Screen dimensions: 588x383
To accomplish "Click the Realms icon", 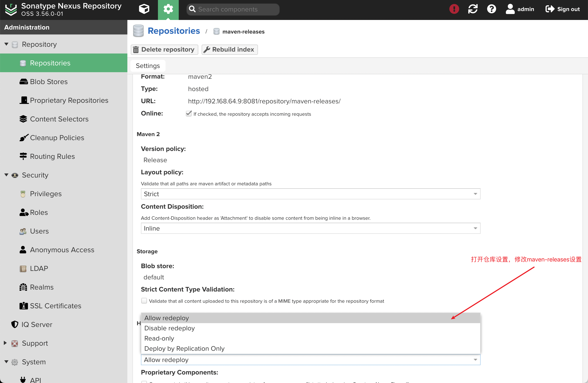I will (23, 287).
